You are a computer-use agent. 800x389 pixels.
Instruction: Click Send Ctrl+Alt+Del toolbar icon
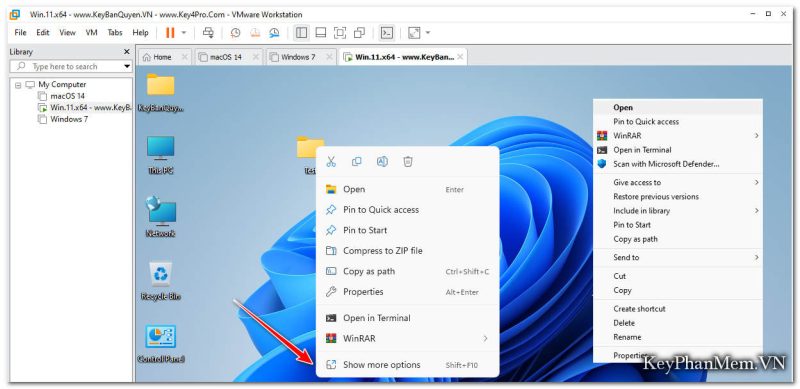208,33
